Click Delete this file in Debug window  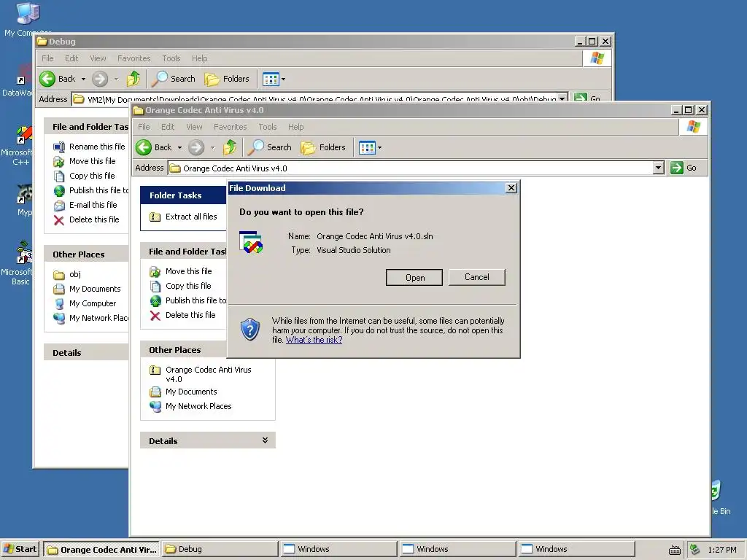[x=86, y=219]
